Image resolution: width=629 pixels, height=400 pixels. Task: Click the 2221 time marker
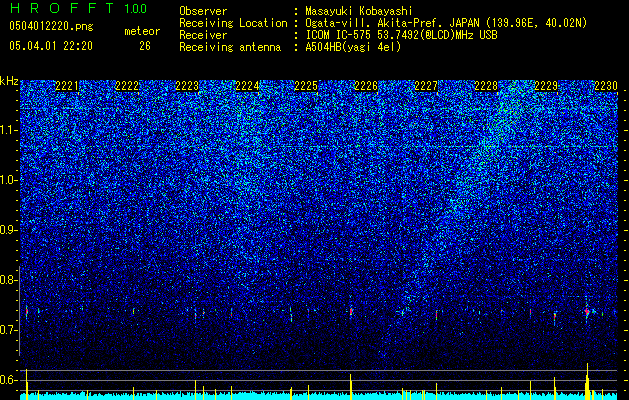coord(67,86)
